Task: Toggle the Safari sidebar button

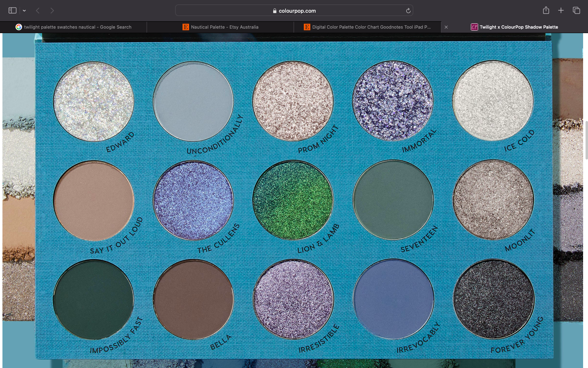Action: coord(12,11)
